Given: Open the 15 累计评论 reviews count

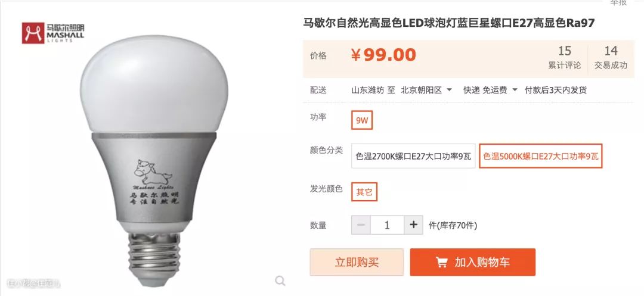Looking at the screenshot, I should click(565, 57).
